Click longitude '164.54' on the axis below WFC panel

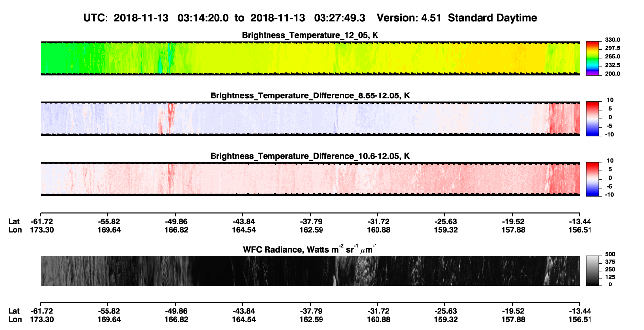pos(244,320)
